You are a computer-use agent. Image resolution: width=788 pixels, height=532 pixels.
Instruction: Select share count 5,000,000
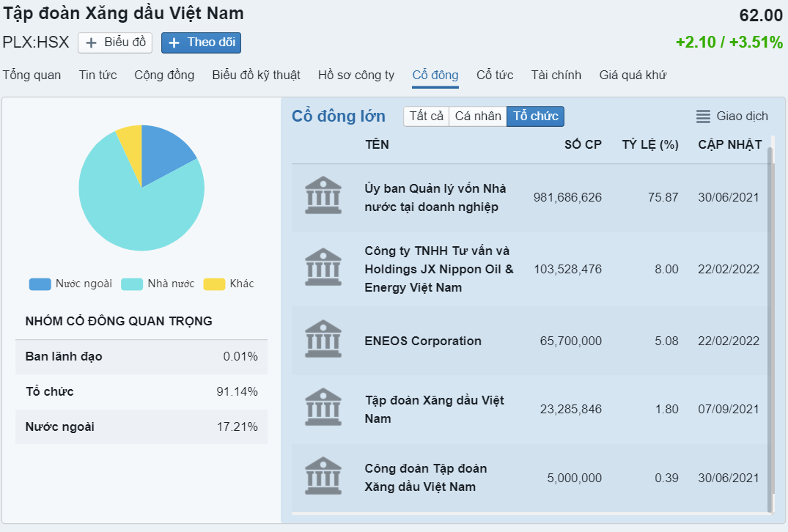574,478
